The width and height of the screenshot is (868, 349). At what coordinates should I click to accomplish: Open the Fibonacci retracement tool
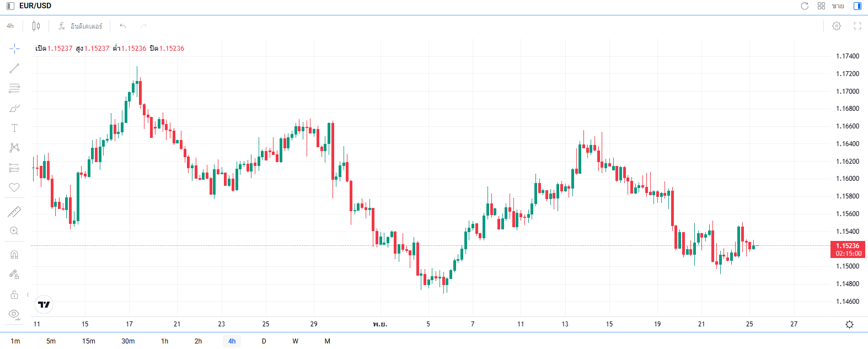(14, 88)
